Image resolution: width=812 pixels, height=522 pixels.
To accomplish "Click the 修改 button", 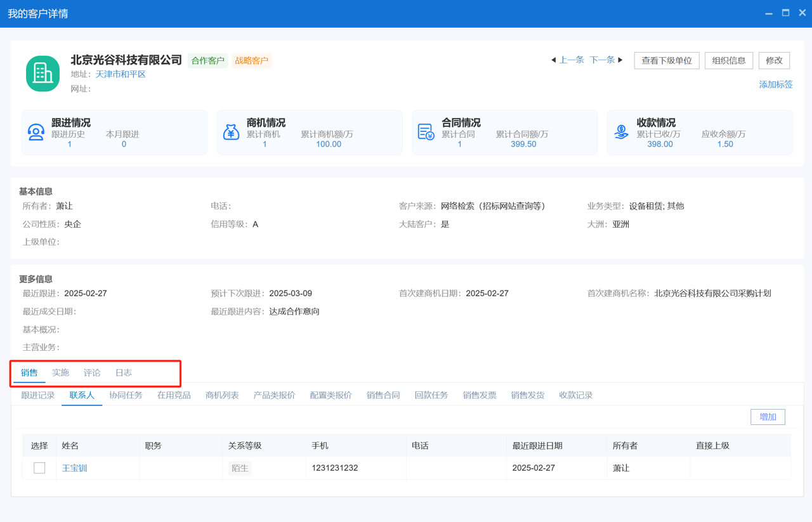I will pyautogui.click(x=774, y=60).
